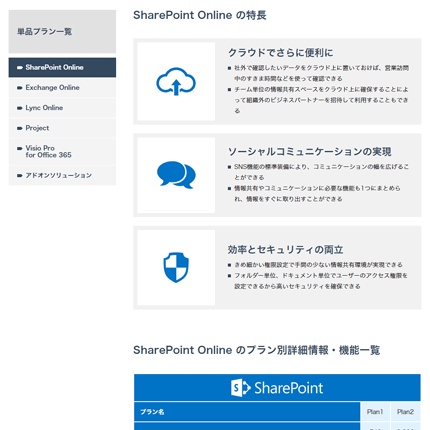Click the 効率とセキュリティの両立 heading
The width and height of the screenshot is (430, 430).
click(285, 250)
